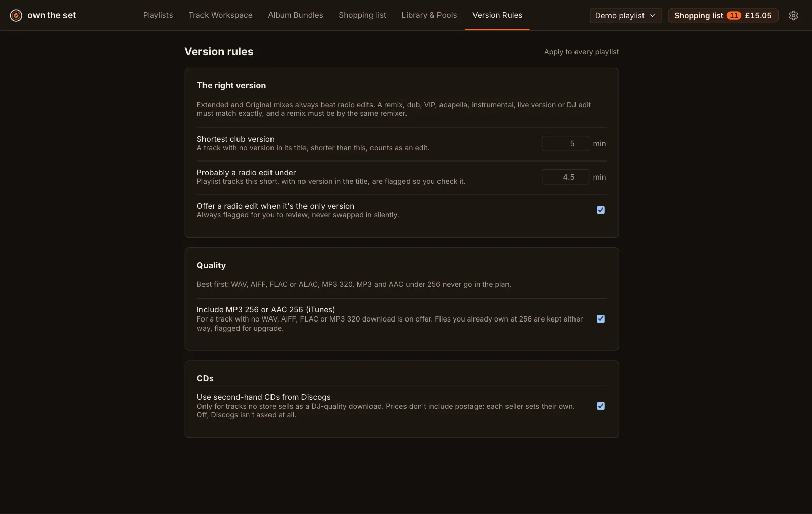Image resolution: width=812 pixels, height=514 pixels.
Task: Click the 11 items badge
Action: (x=734, y=15)
